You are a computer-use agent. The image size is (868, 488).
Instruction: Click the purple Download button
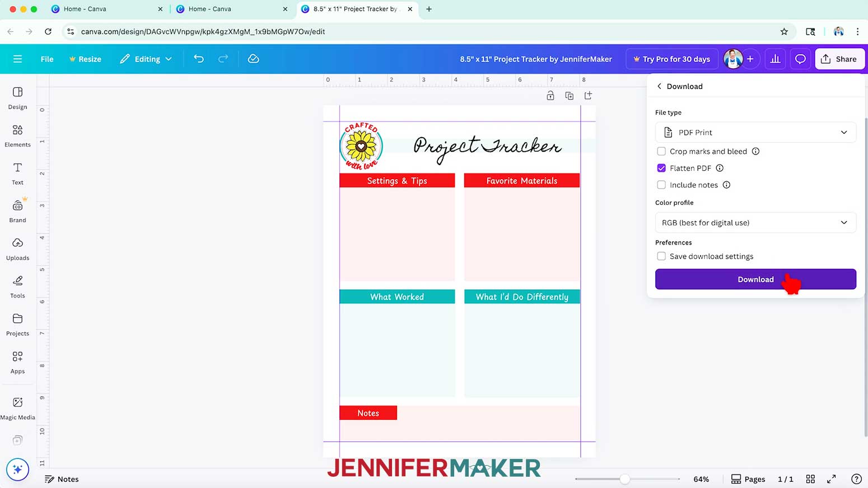(755, 279)
